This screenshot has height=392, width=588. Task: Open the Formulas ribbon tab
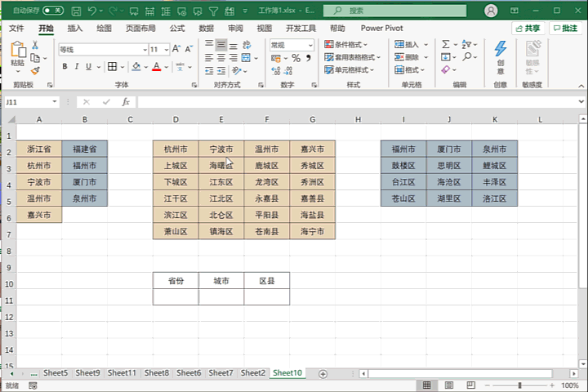click(177, 28)
